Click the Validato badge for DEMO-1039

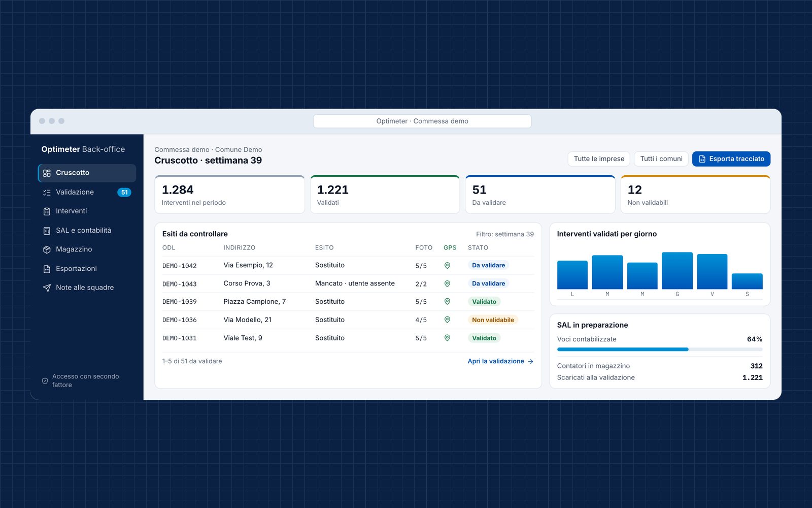point(484,302)
